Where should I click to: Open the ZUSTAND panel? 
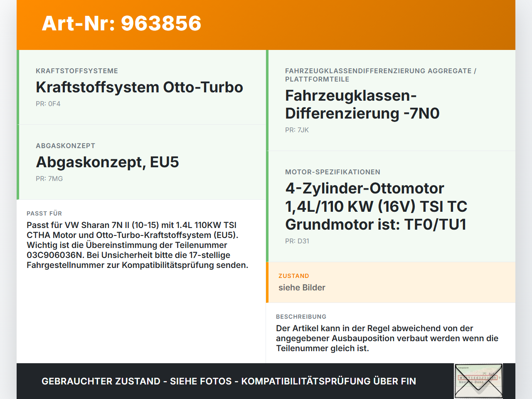tap(391, 282)
